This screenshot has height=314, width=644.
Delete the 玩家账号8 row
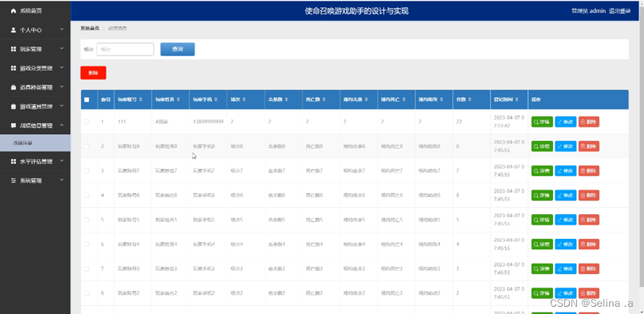[x=589, y=146]
